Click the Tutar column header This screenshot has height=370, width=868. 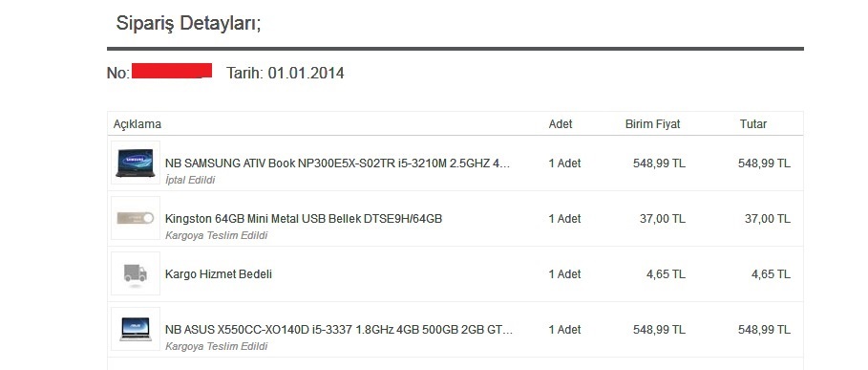click(x=753, y=124)
